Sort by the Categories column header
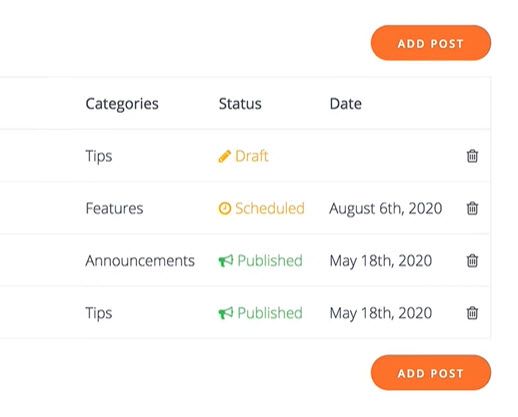518x417 pixels. click(122, 104)
